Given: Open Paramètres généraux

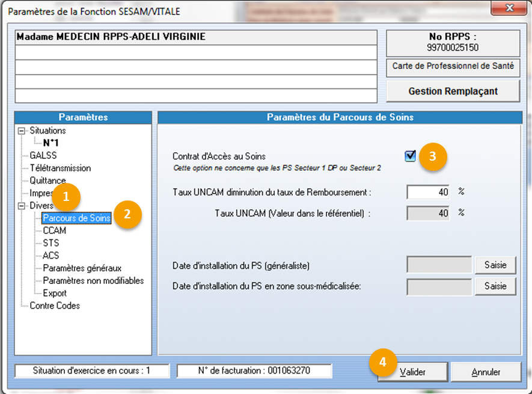Looking at the screenshot, I should [x=82, y=268].
